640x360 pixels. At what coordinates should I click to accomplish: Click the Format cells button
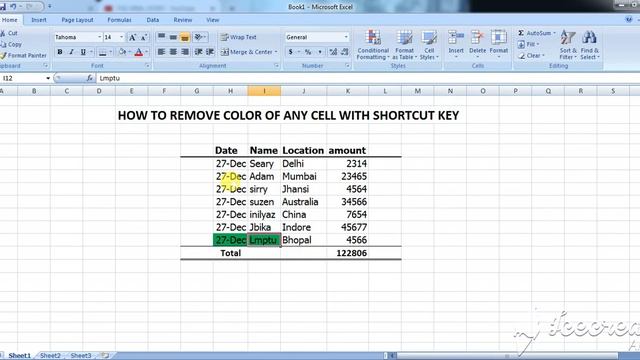point(499,44)
